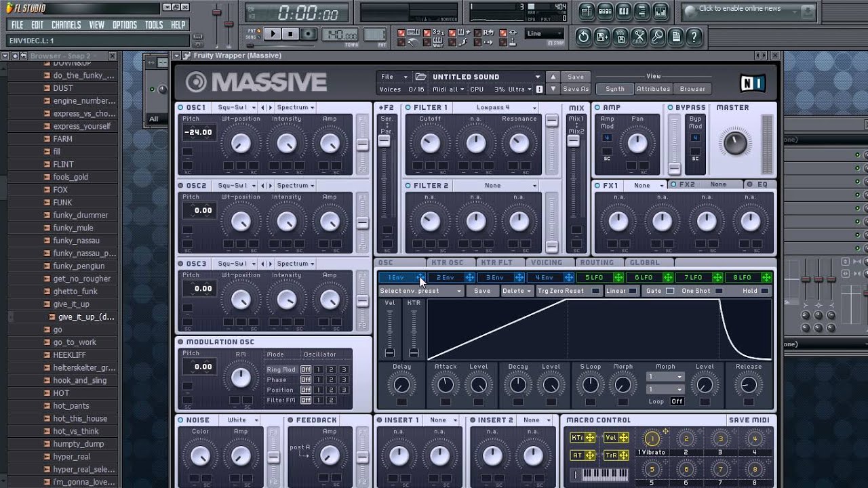Viewport: 868px width, 488px height.
Task: Click the TrR macro crosshair handle
Action: [x=623, y=455]
